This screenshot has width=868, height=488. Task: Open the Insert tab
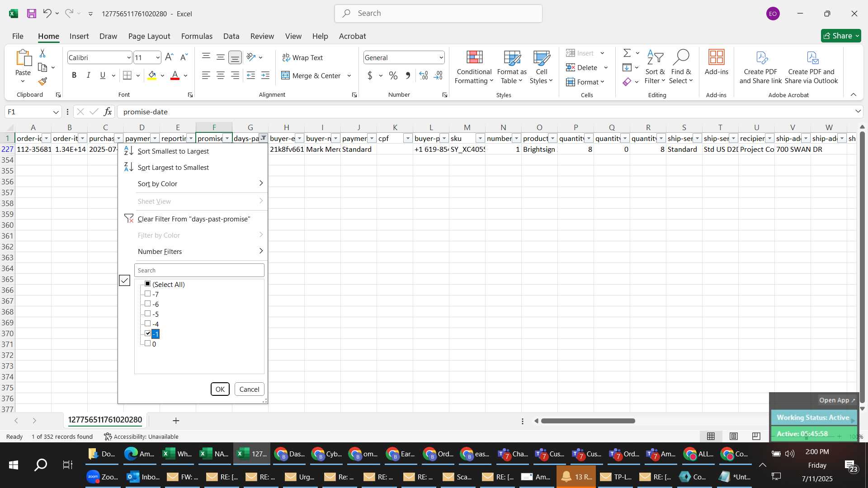point(79,36)
